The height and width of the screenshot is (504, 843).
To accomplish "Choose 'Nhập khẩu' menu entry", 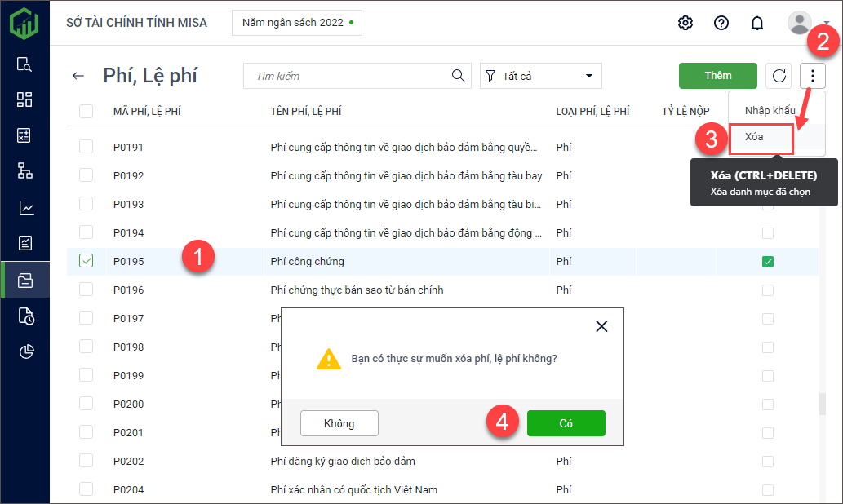I will (x=770, y=110).
